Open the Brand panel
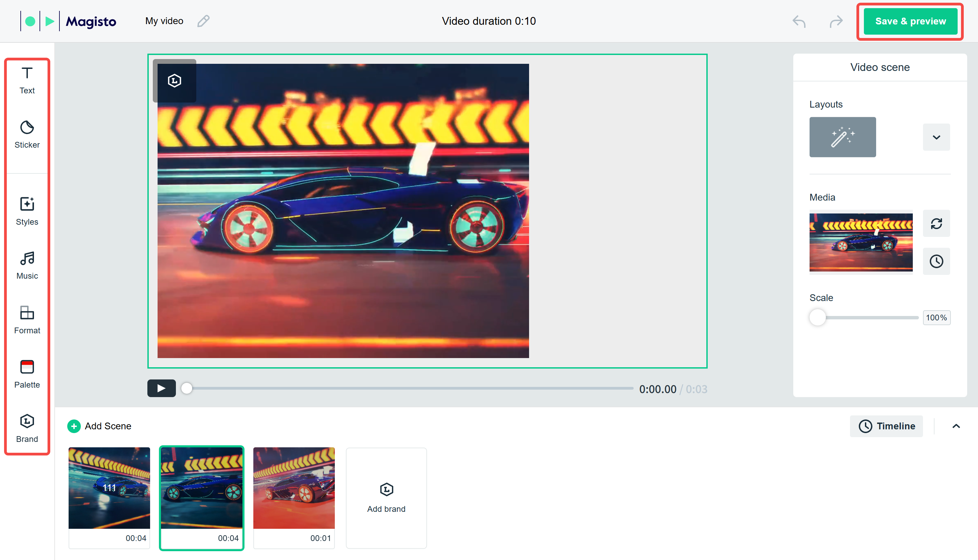The width and height of the screenshot is (978, 560). tap(27, 428)
